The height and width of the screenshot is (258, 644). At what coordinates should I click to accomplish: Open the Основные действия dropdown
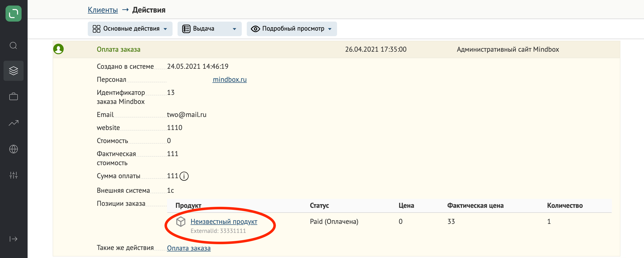[x=130, y=29]
